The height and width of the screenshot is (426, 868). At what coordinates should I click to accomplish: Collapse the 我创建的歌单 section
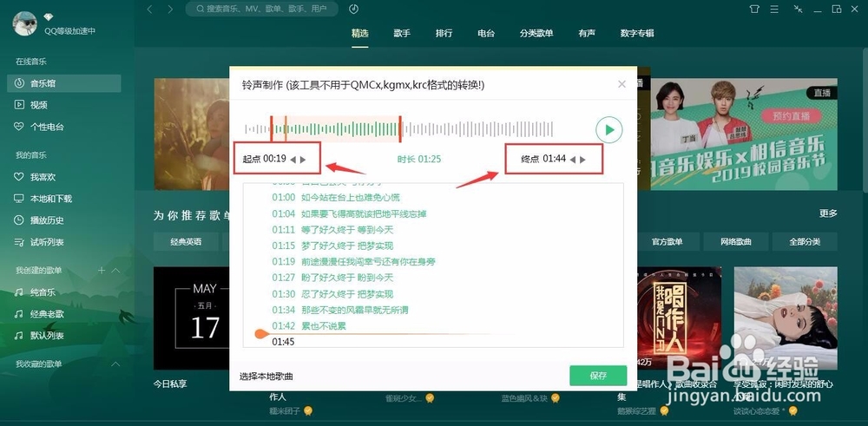[x=115, y=270]
